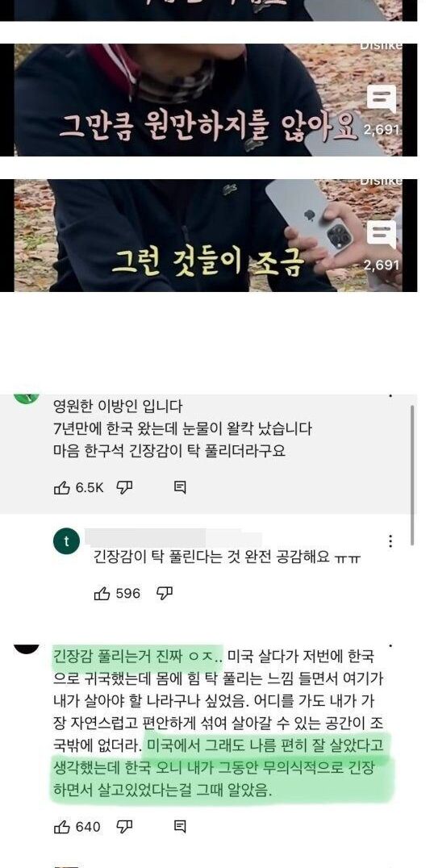Dislike the comment with 640 likes
The height and width of the screenshot is (868, 434).
(124, 827)
